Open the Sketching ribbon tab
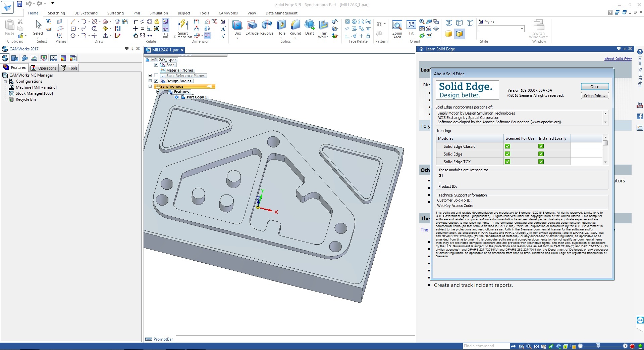Viewport: 644px width, 350px height. pos(56,13)
